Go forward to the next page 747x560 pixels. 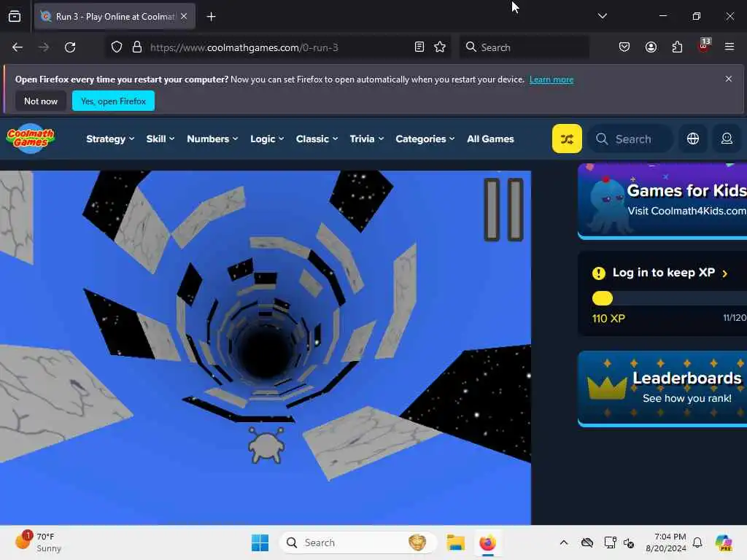click(44, 47)
